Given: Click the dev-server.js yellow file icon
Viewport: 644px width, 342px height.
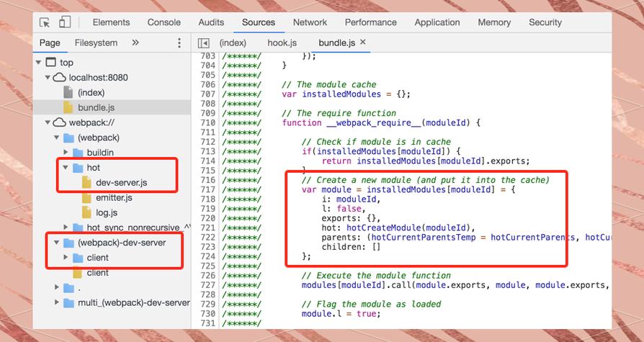Looking at the screenshot, I should point(86,182).
